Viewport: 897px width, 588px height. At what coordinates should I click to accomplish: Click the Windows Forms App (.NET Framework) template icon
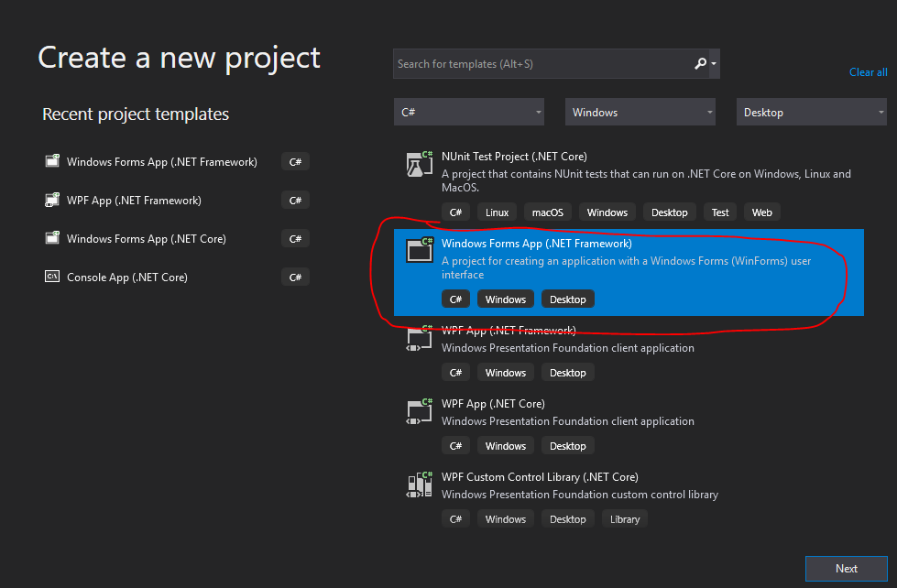pos(420,250)
